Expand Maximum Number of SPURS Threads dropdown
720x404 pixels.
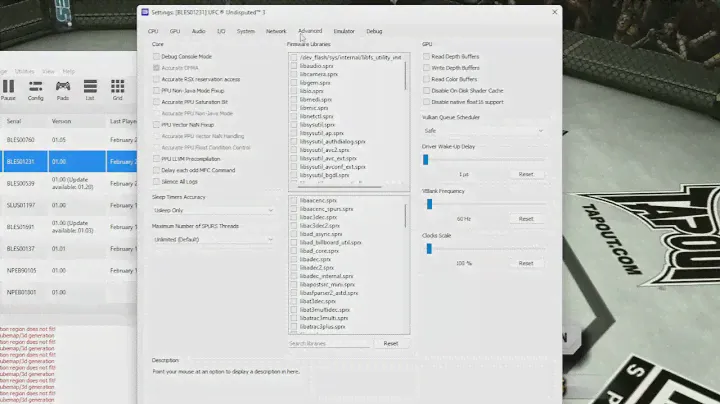pyautogui.click(x=213, y=240)
